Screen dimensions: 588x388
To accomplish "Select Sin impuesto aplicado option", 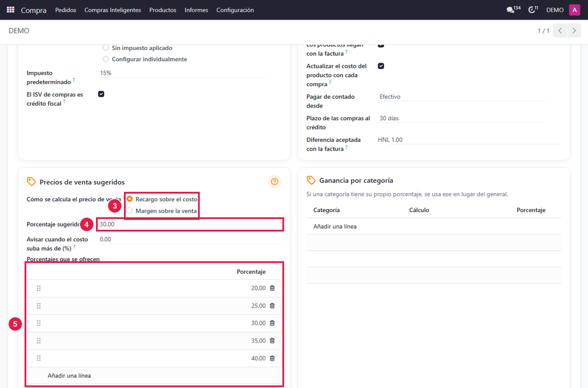I will tap(106, 48).
